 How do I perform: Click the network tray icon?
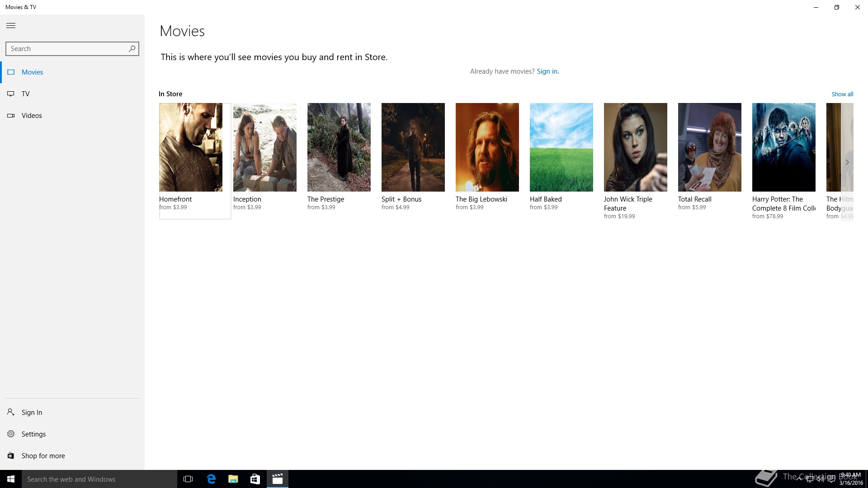[810, 479]
